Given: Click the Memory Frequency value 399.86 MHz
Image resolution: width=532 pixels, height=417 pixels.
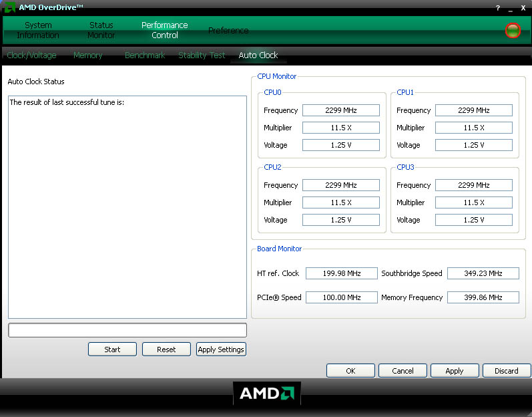Looking at the screenshot, I should [483, 297].
